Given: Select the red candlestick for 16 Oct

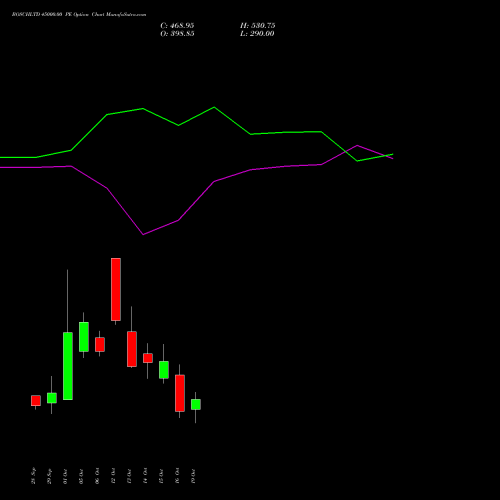Looking at the screenshot, I should 180,393.
